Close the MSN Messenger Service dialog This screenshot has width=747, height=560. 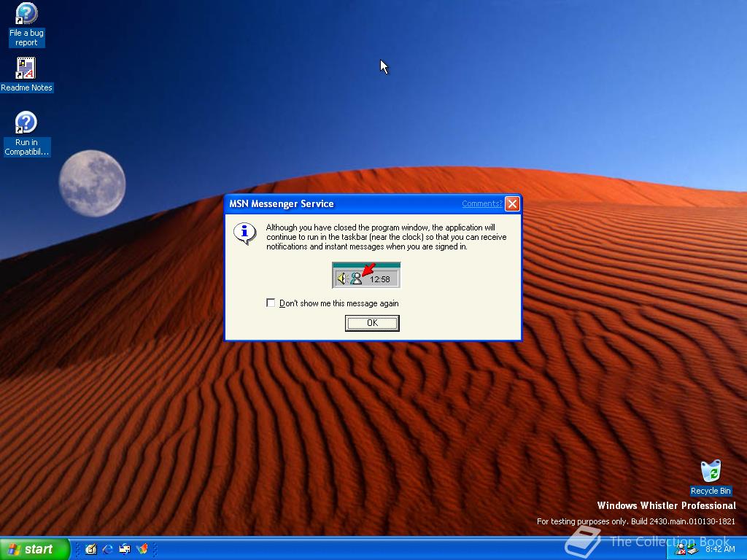coord(513,204)
